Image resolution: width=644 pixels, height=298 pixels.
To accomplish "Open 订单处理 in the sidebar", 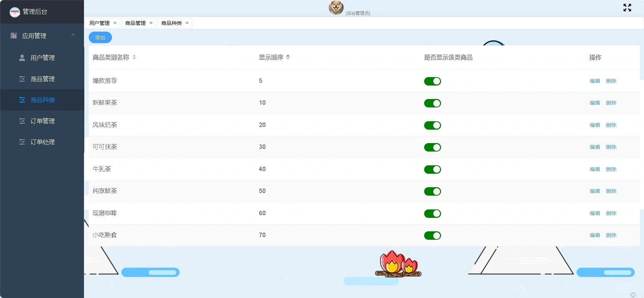I will (x=42, y=142).
